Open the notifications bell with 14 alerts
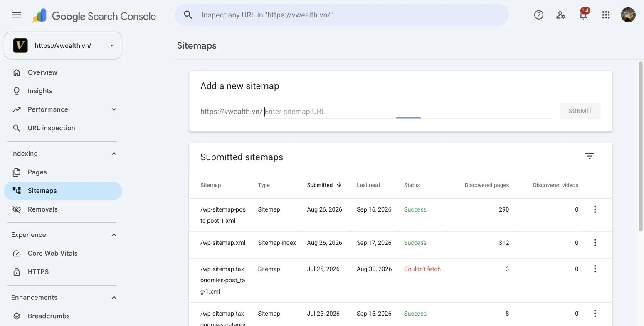Viewport: 644px width, 326px height. click(583, 15)
